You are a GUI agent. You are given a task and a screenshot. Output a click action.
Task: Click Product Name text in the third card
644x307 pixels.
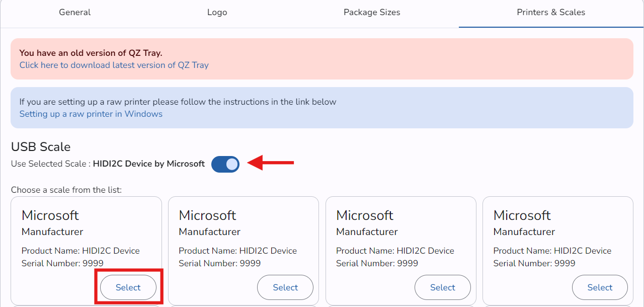click(395, 251)
